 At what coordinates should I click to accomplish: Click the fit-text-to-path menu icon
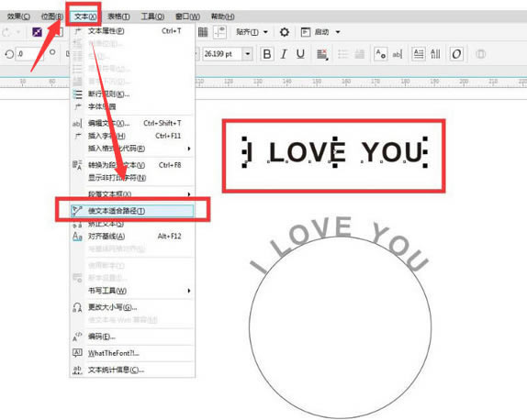tap(77, 211)
